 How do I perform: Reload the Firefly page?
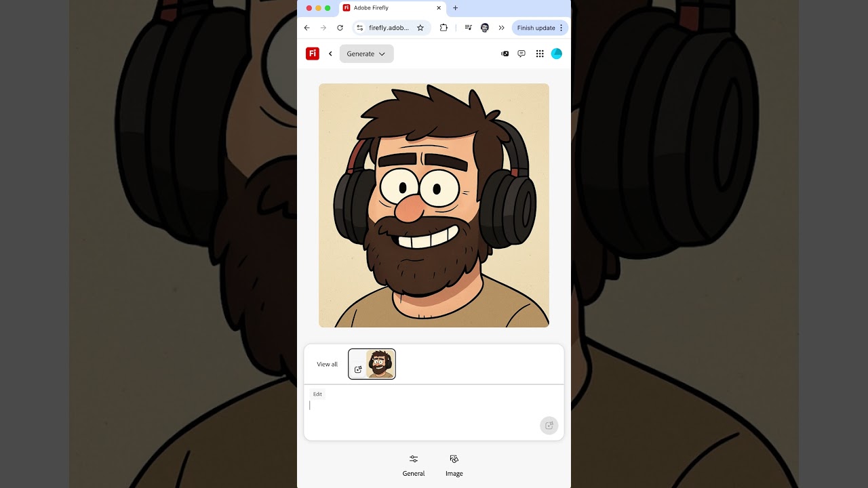pyautogui.click(x=340, y=28)
